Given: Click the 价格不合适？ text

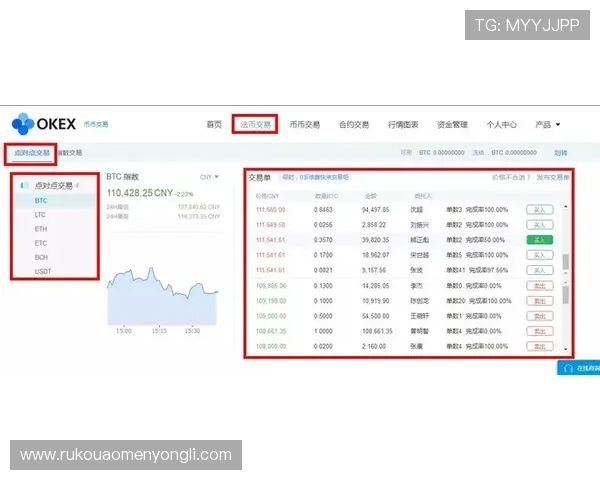Looking at the screenshot, I should coord(511,177).
